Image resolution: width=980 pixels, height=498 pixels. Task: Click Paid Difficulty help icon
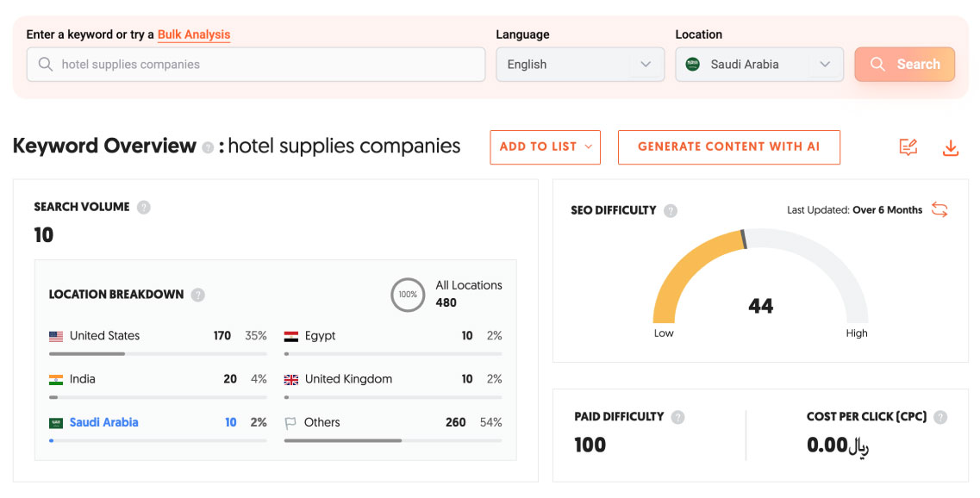point(678,417)
